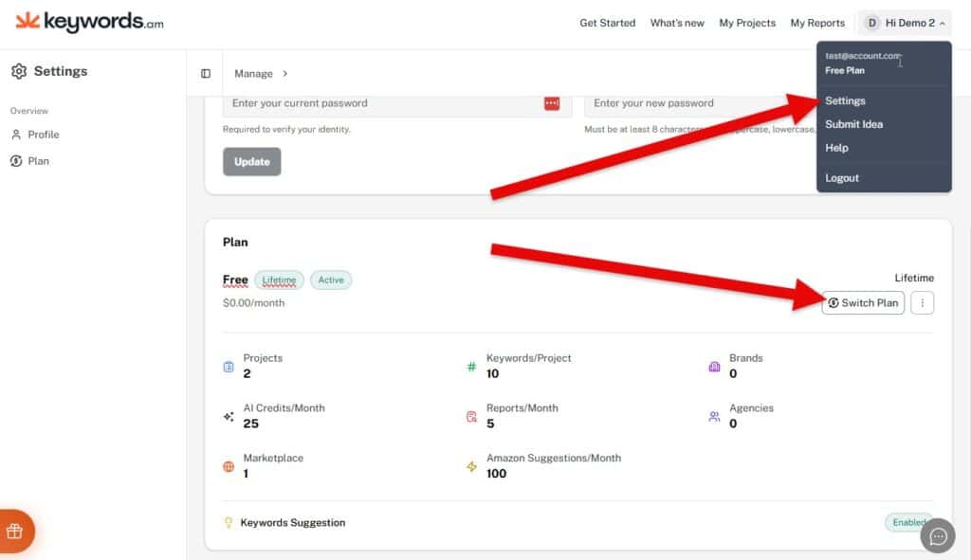Open Submit Idea from the account menu
The width and height of the screenshot is (971, 560).
click(x=854, y=124)
